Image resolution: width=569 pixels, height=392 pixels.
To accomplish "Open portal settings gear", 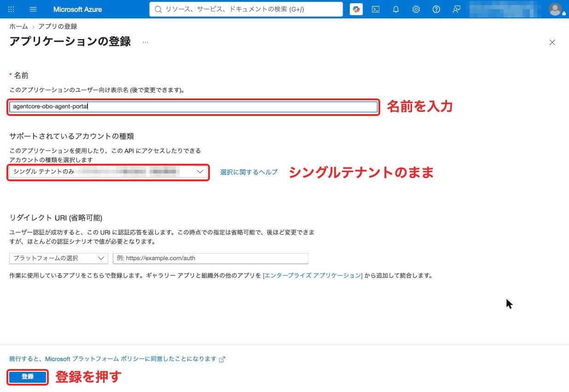I will pos(416,9).
